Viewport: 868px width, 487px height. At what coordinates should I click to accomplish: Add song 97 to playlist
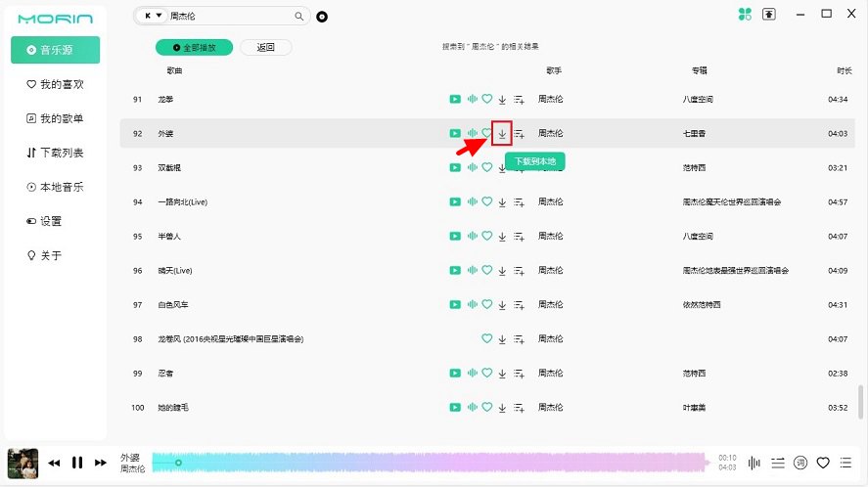pos(519,305)
